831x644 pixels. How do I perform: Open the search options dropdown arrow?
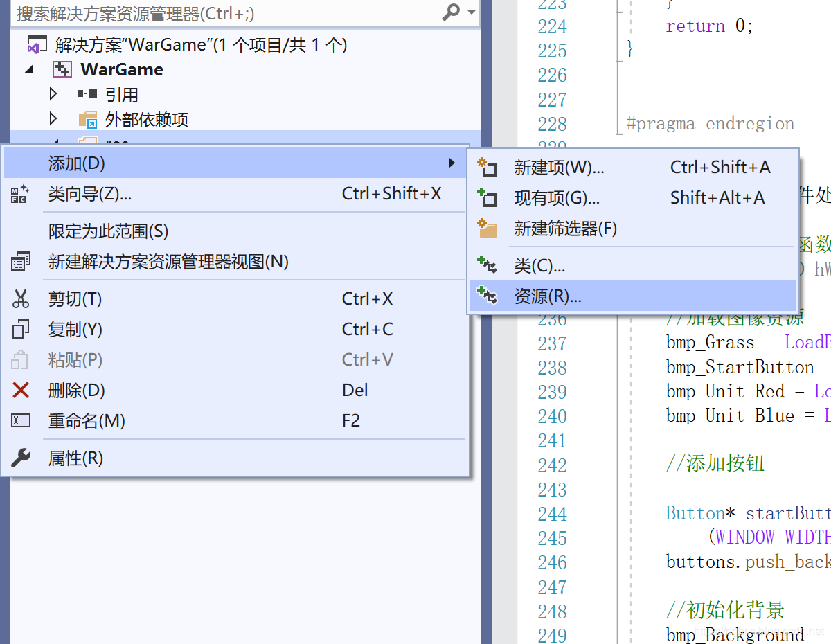tap(472, 12)
